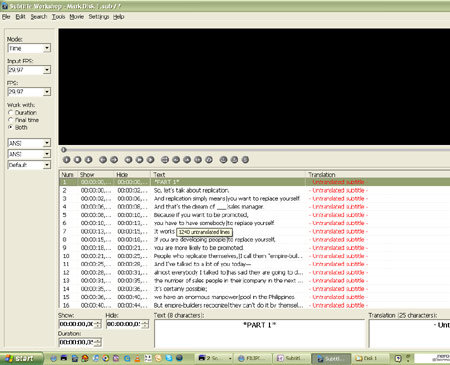Expand the Input FPS dropdown
Viewport: 450px width, 365px height.
pos(47,70)
